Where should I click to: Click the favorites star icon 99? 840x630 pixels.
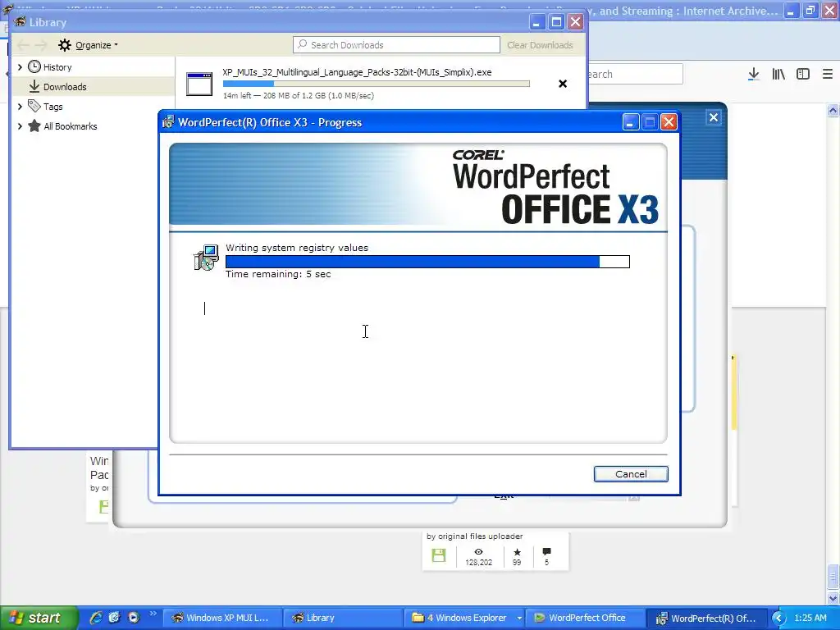[517, 552]
